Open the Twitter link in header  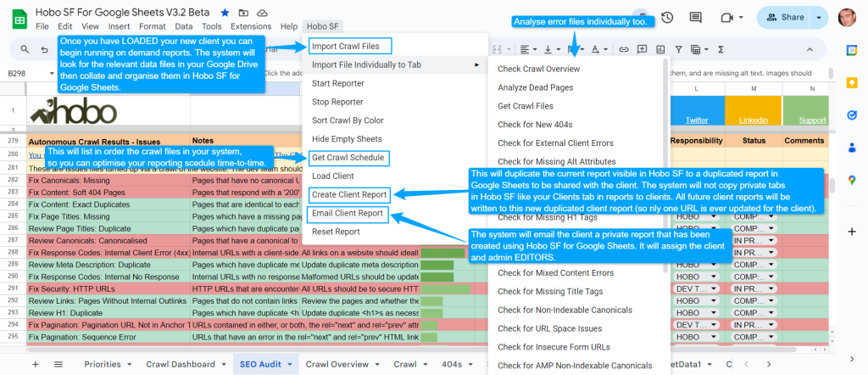697,120
